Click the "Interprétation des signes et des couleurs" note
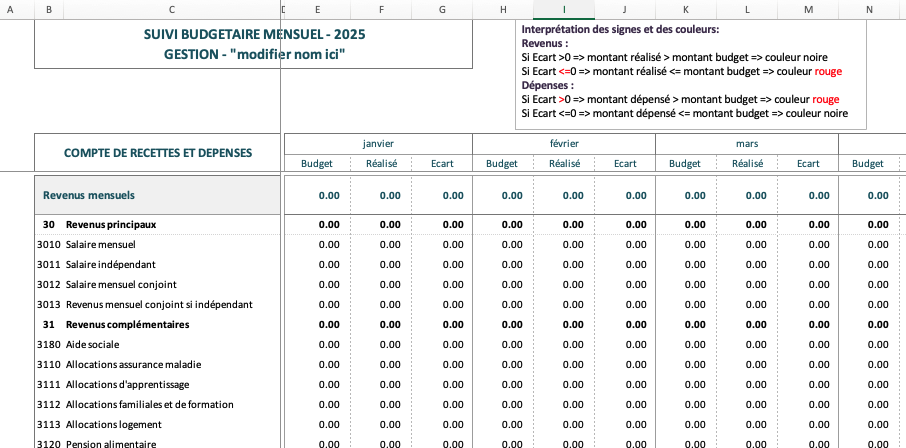The image size is (906, 448). pyautogui.click(x=613, y=30)
